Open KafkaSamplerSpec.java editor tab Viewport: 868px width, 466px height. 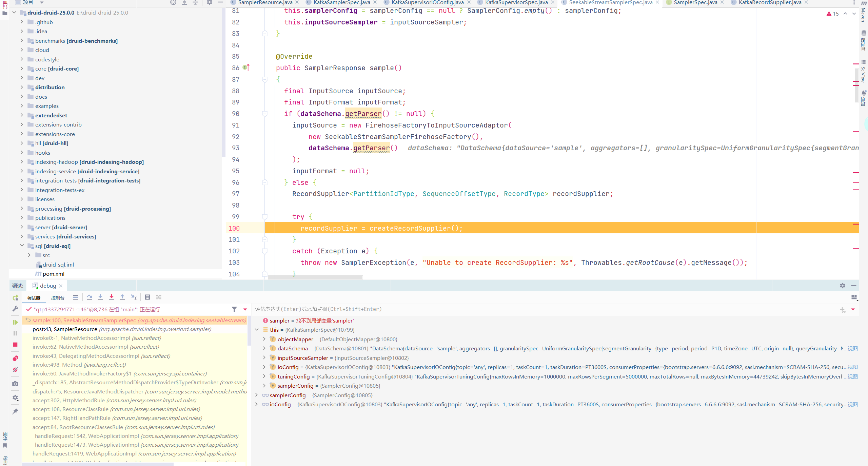(341, 2)
